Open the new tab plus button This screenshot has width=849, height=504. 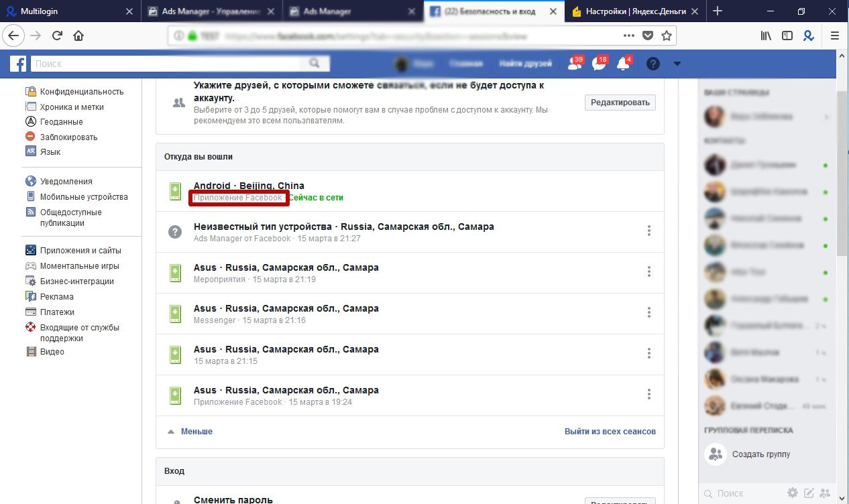718,11
